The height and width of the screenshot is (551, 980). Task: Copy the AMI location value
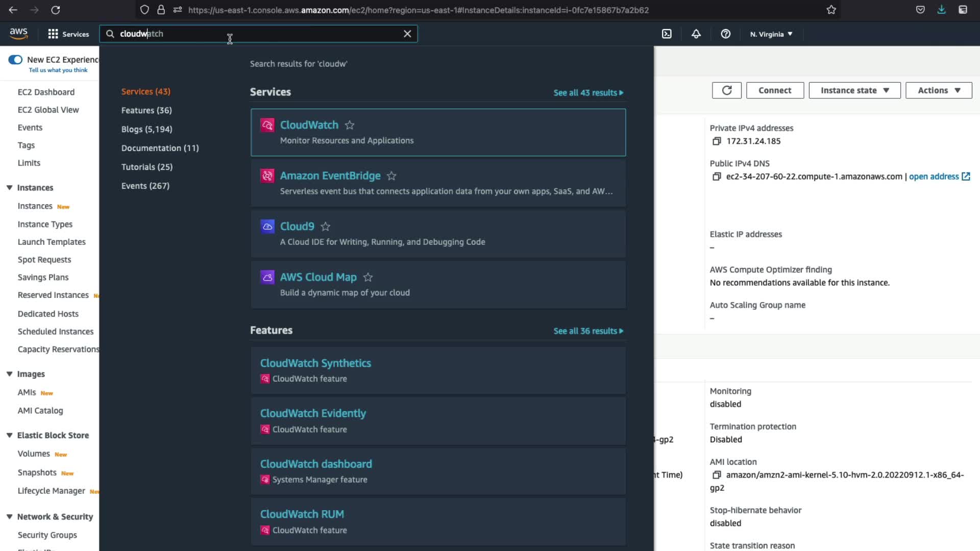point(717,475)
